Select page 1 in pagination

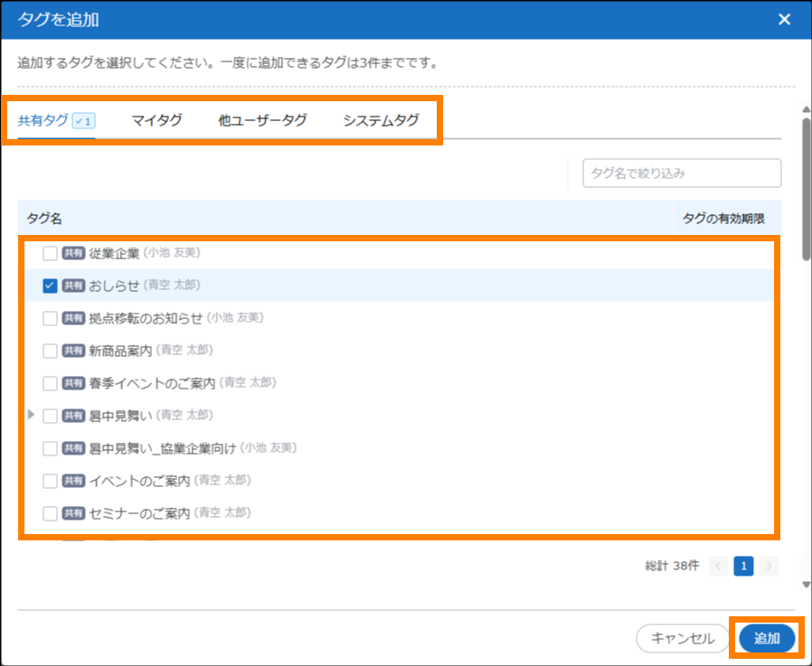tap(743, 566)
